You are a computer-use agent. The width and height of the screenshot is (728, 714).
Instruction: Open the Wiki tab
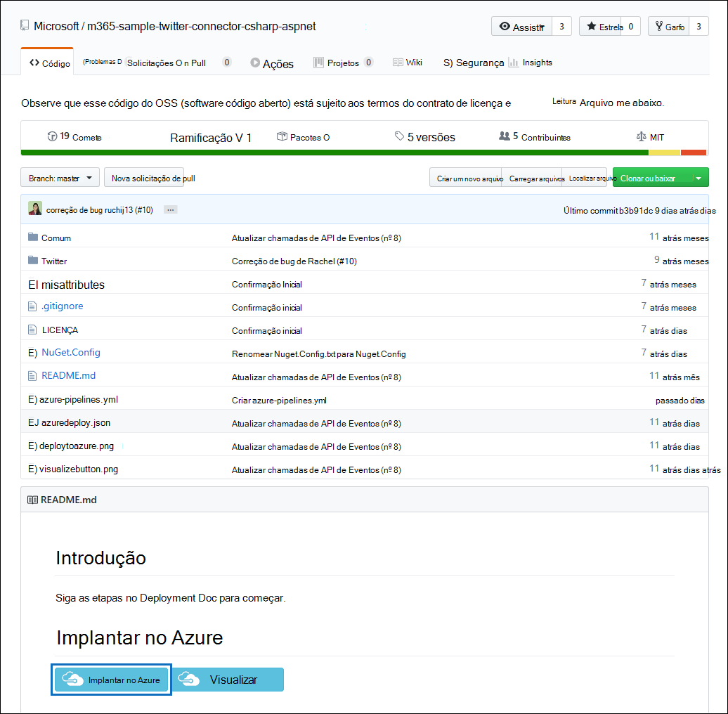coord(407,63)
